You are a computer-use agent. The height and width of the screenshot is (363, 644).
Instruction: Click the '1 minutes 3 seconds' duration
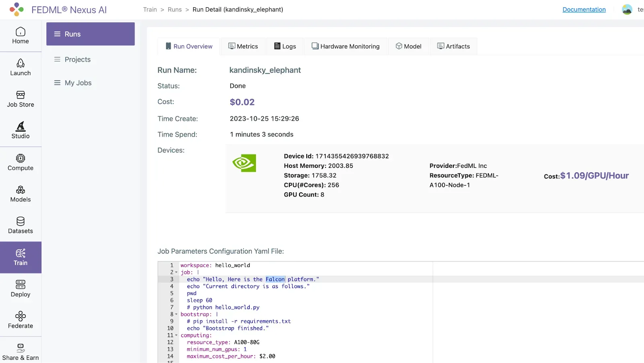[262, 134]
